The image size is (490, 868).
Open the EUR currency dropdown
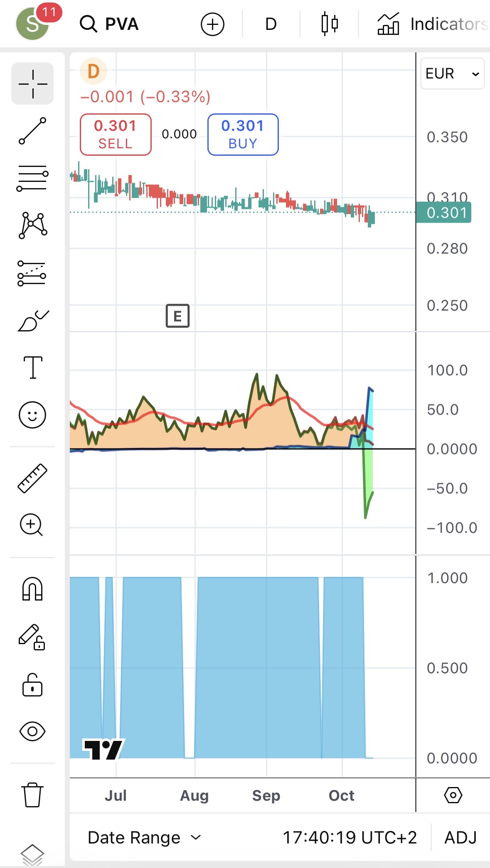[452, 74]
